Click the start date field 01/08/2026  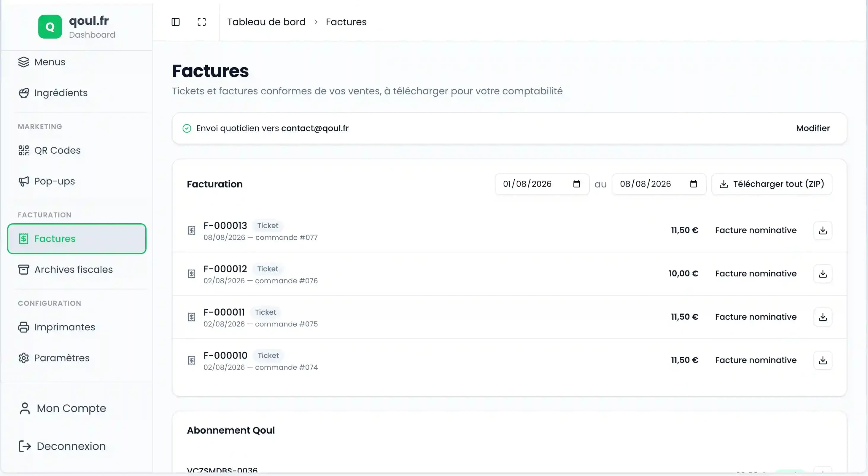click(542, 184)
